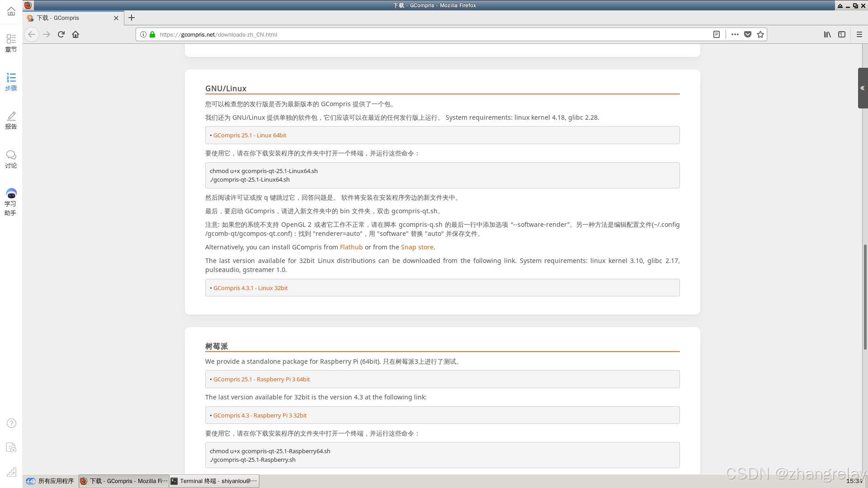Close the 下载 - GCompris tab

click(116, 18)
